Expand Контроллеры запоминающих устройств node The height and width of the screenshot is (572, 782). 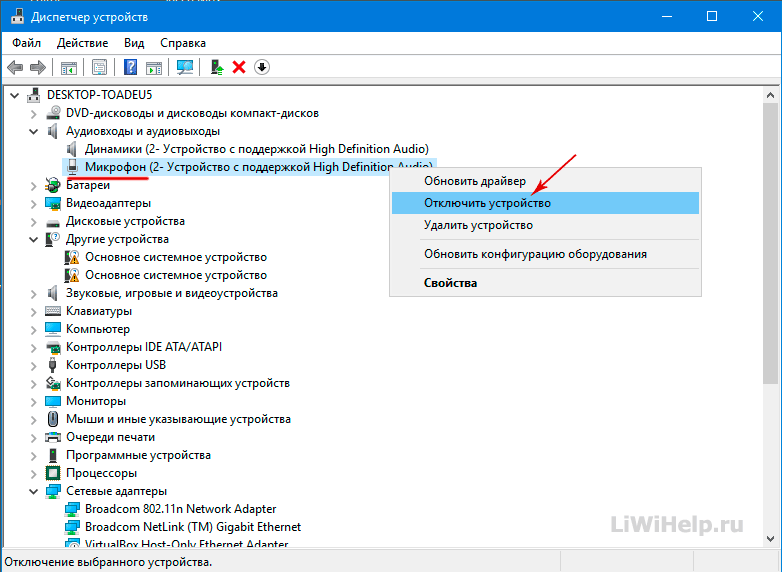(x=33, y=383)
